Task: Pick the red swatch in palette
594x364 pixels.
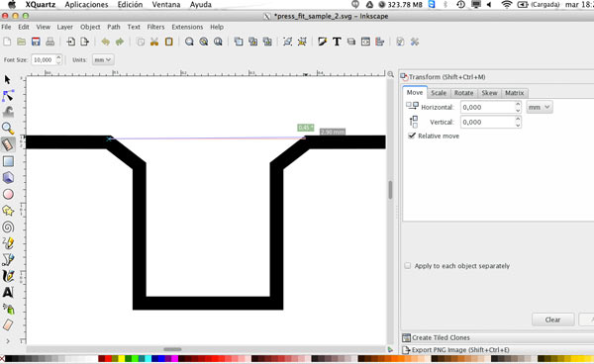Action: click(108, 359)
